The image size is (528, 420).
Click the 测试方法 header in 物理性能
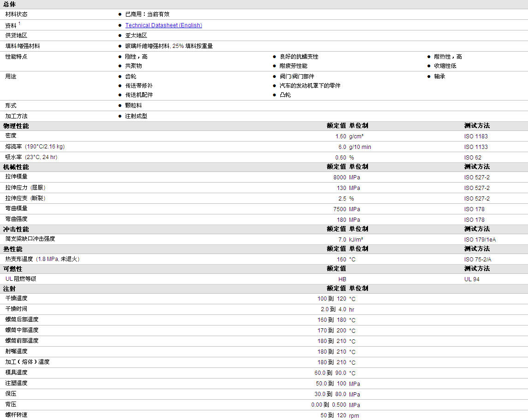pos(477,126)
